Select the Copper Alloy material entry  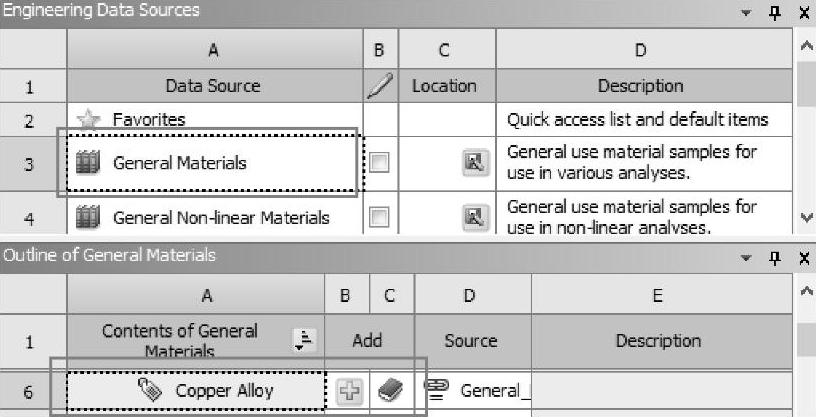[210, 391]
